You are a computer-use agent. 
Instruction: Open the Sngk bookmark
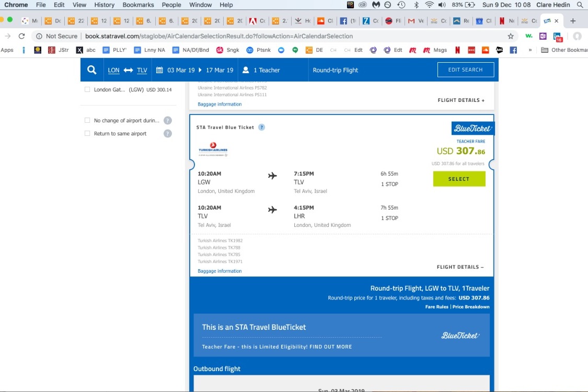(228, 50)
